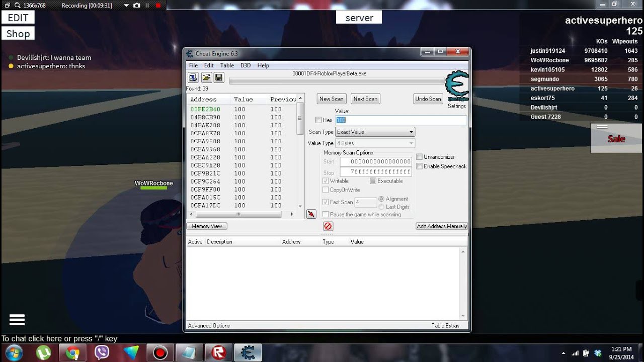Click the Roblox chat bar prompt
Image resolution: width=644 pixels, height=362 pixels.
[59, 339]
